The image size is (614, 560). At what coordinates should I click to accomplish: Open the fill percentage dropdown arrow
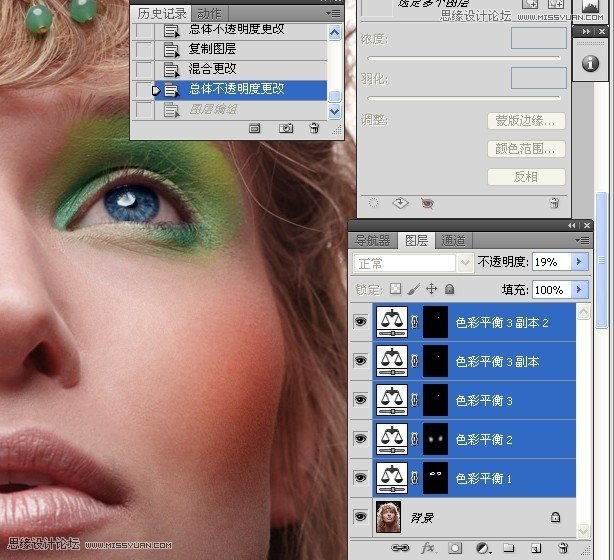pyautogui.click(x=578, y=289)
